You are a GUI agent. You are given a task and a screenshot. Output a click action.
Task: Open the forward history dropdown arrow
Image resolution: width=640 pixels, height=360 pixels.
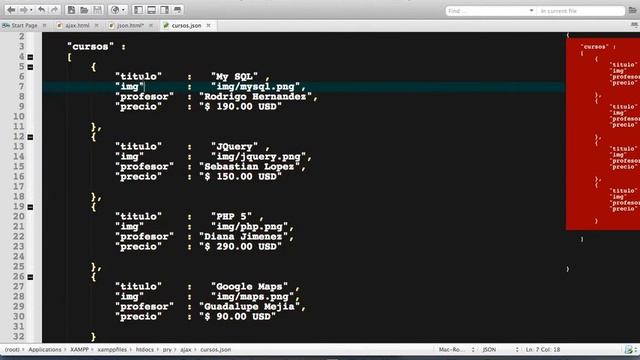click(31, 10)
